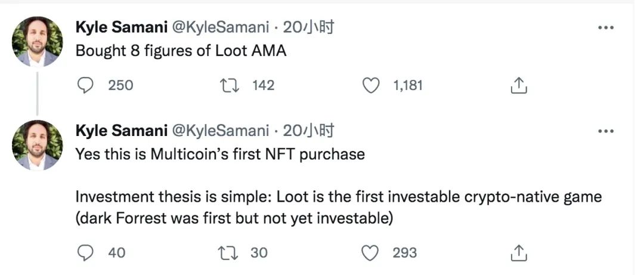644x275 pixels.
Task: Reply to the Multicoin NFT purchase tweet
Action: [87, 253]
